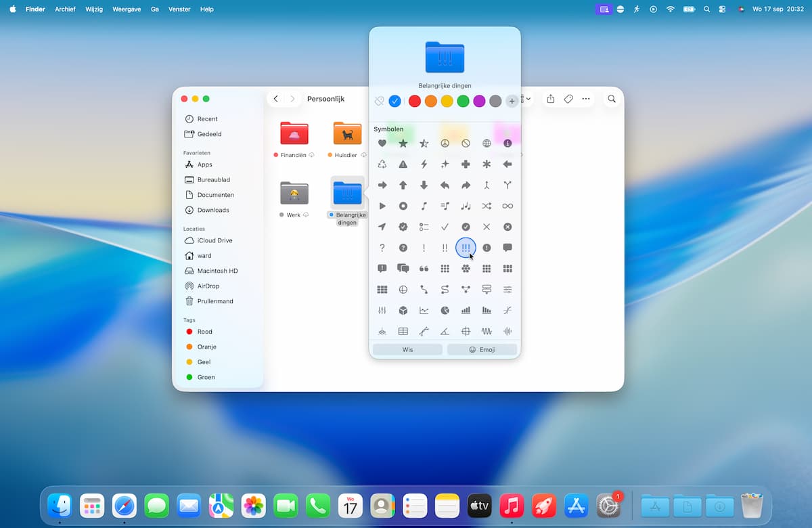Screen dimensions: 812x528
Task: Open the more actions ellipsis menu
Action: click(x=586, y=99)
